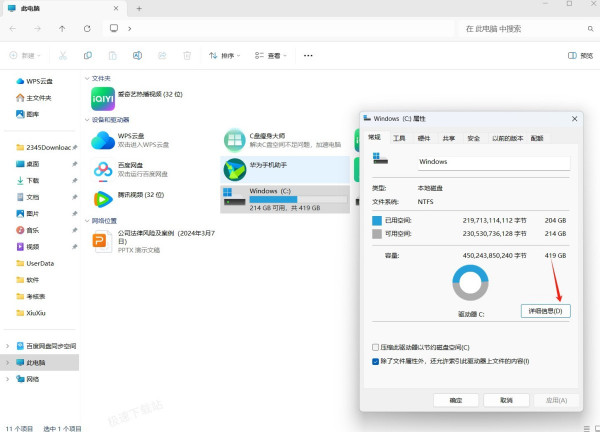This screenshot has height=432, width=600.
Task: Click the address bar chevron
Action: 130,29
